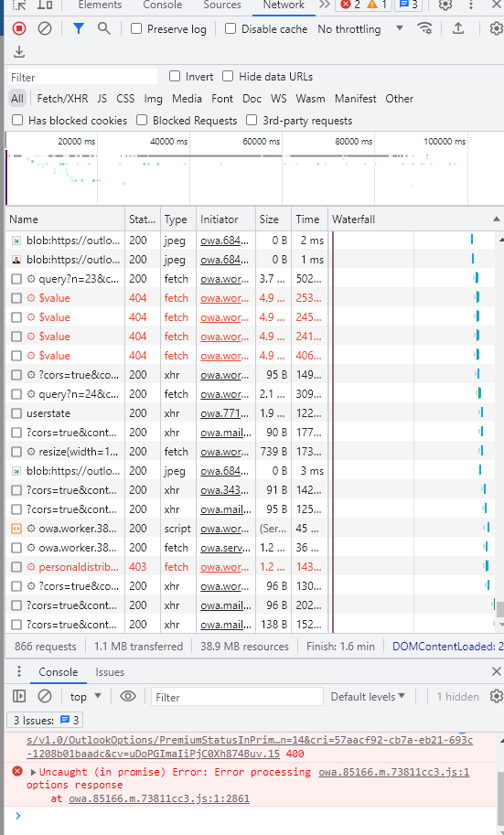Click Export HAR download arrow icon
Viewport: 504px width, 835px height.
click(x=19, y=51)
